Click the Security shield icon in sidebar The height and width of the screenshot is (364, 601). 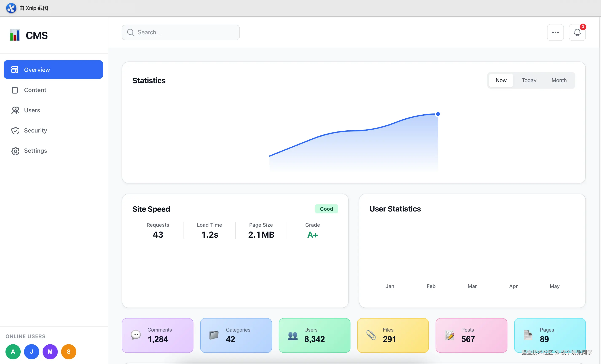tap(15, 131)
